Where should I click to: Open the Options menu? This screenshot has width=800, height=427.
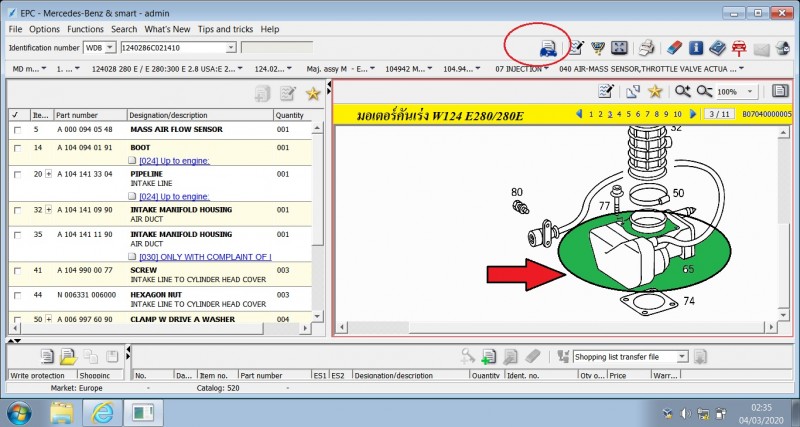point(44,29)
